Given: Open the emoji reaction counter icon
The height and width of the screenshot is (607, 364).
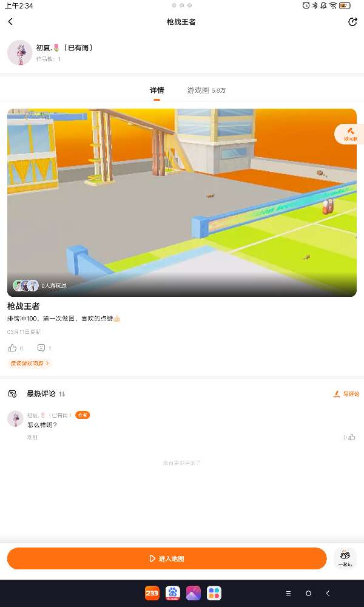Looking at the screenshot, I should (x=41, y=348).
